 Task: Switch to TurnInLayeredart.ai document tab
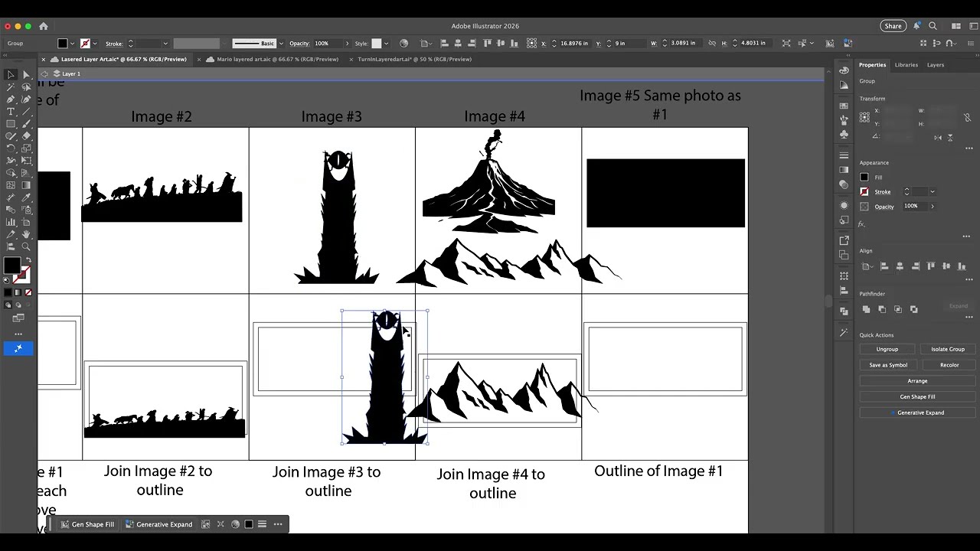pyautogui.click(x=414, y=59)
